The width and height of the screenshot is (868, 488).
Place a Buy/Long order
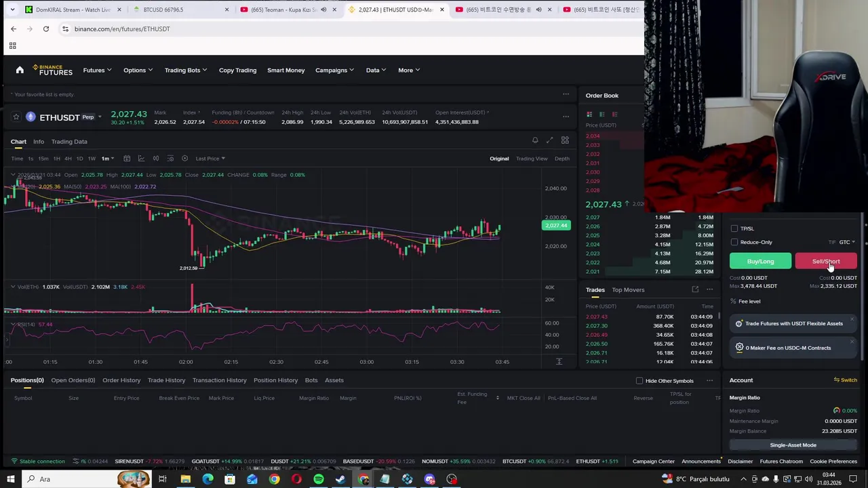click(760, 262)
